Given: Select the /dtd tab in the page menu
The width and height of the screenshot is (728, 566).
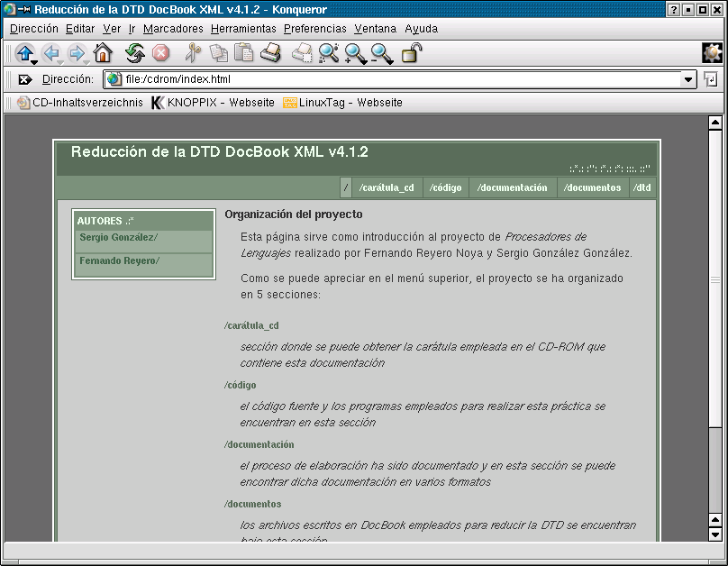Looking at the screenshot, I should (x=642, y=187).
